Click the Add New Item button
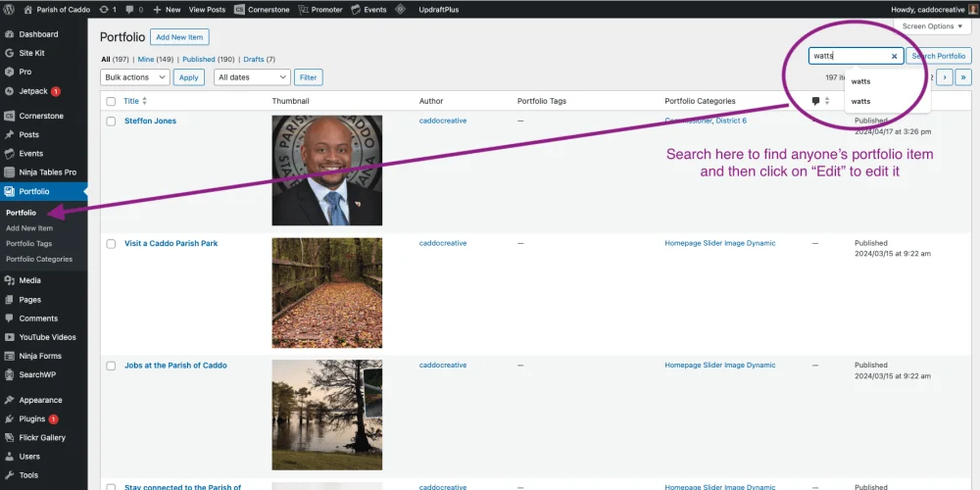 [179, 36]
